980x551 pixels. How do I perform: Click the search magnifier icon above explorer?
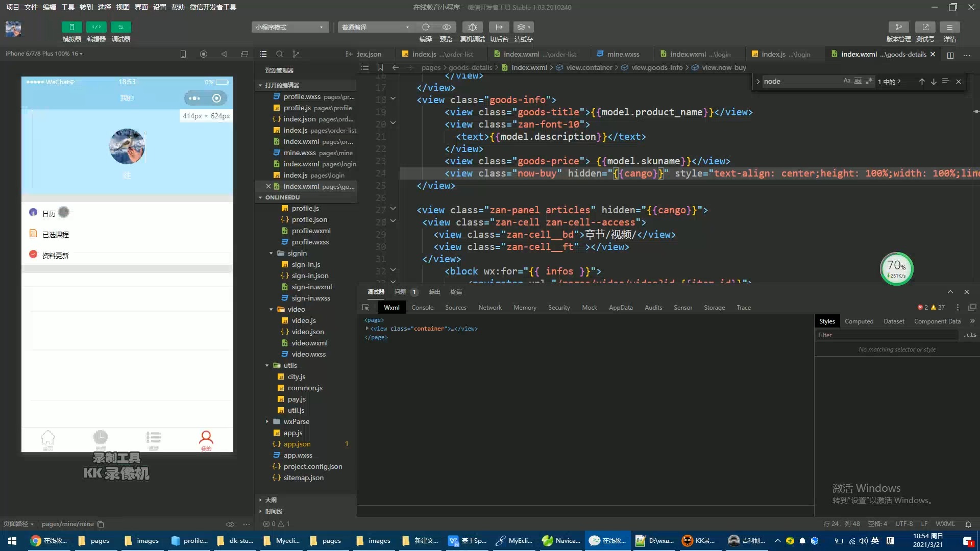coord(279,54)
